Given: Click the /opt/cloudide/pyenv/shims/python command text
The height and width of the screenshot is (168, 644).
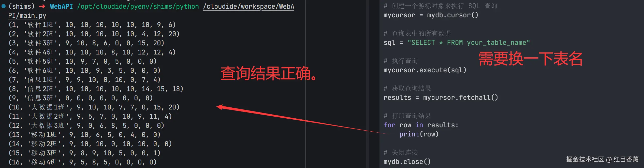Looking at the screenshot, I should [x=138, y=6].
